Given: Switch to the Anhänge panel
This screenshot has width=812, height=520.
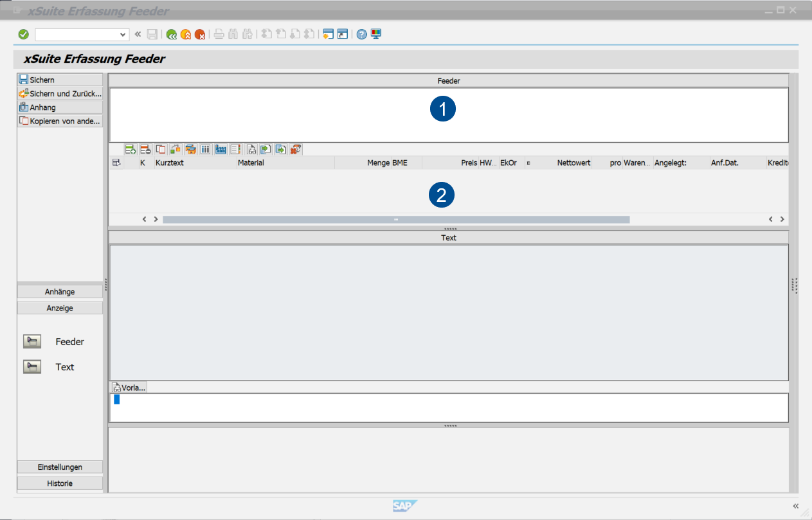Looking at the screenshot, I should click(x=59, y=291).
